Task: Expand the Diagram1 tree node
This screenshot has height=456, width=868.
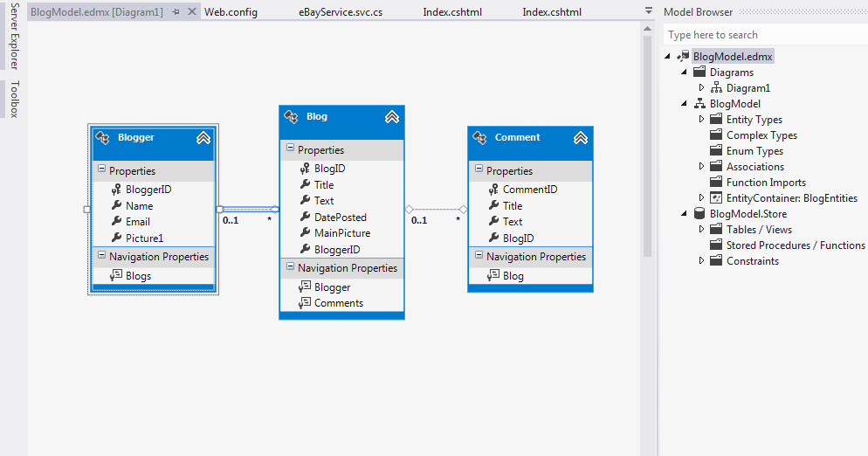Action: pos(701,87)
